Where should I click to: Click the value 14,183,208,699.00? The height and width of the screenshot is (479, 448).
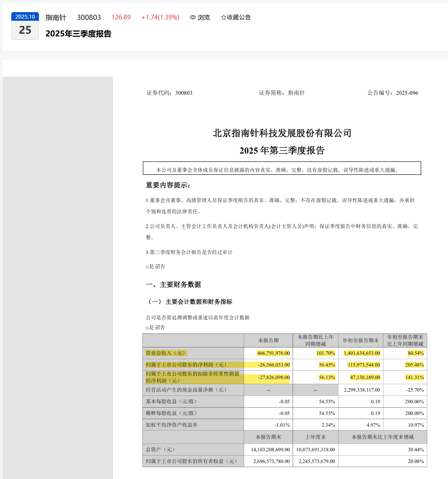(270, 450)
